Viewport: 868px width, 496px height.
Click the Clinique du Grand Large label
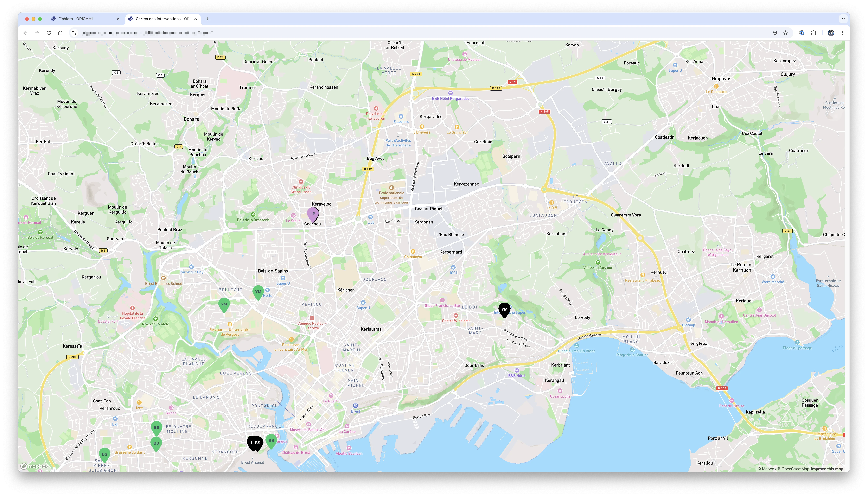point(301,190)
